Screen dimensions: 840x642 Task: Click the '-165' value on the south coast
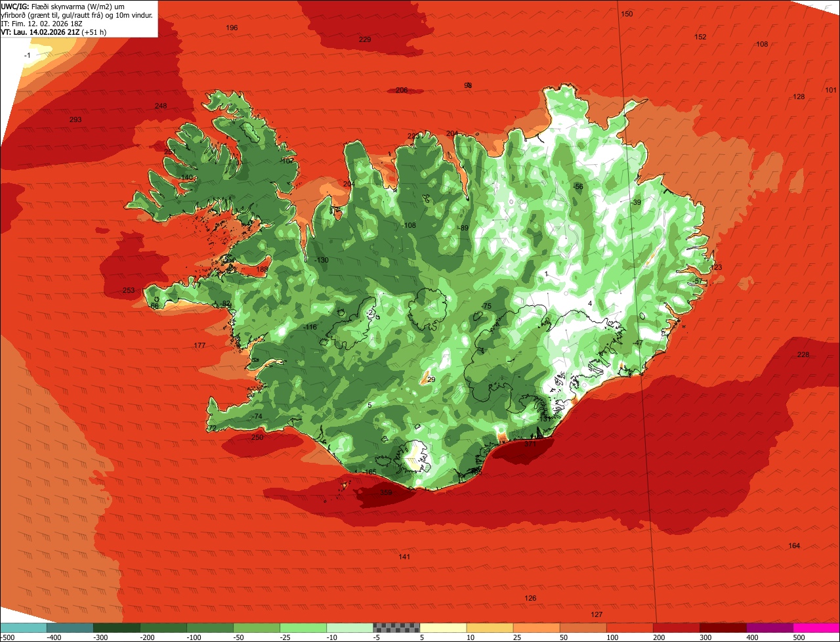[369, 472]
